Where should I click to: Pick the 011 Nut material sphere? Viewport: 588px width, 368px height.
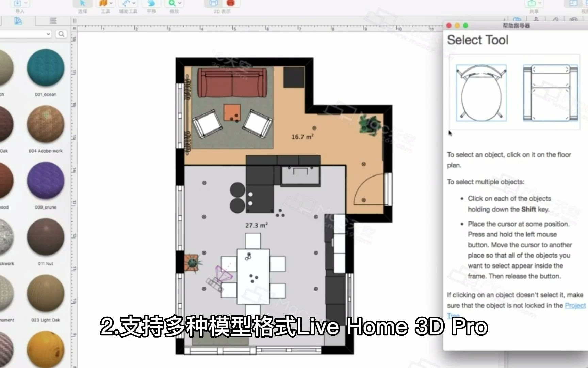coord(46,237)
